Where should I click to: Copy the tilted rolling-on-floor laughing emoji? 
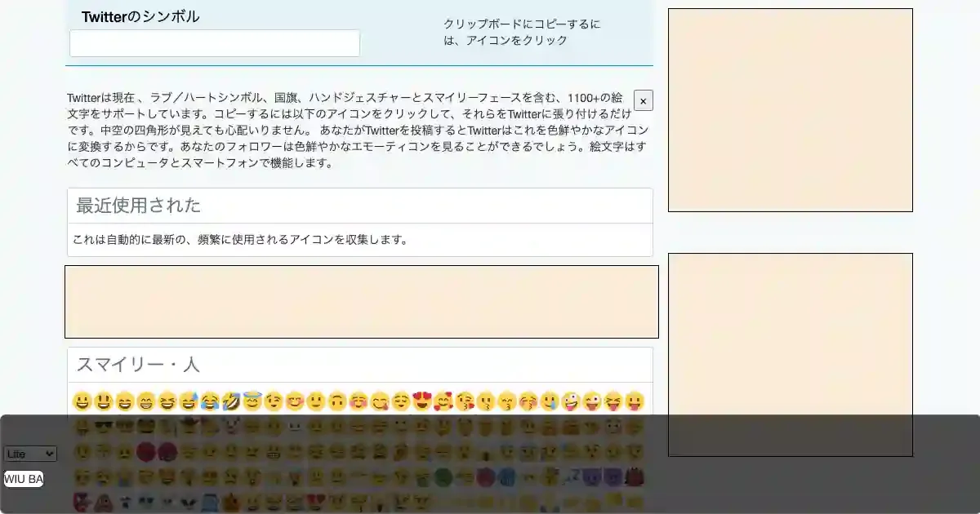click(x=231, y=401)
